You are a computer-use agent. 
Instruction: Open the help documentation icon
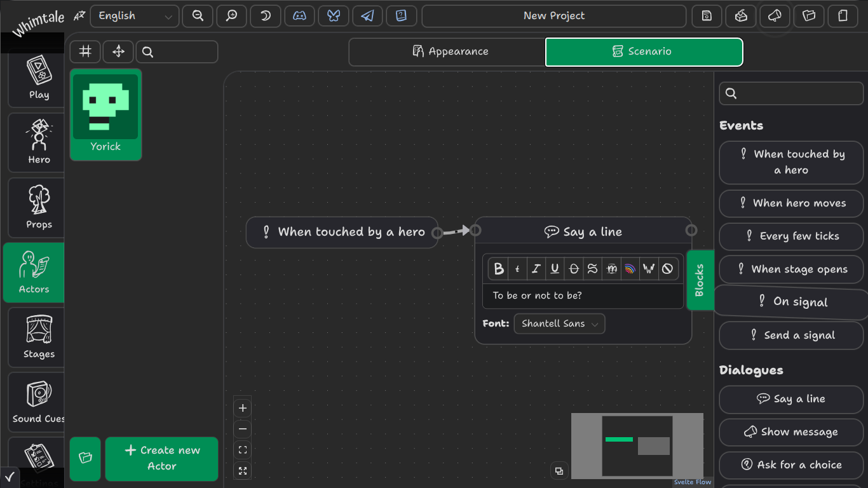click(x=402, y=16)
